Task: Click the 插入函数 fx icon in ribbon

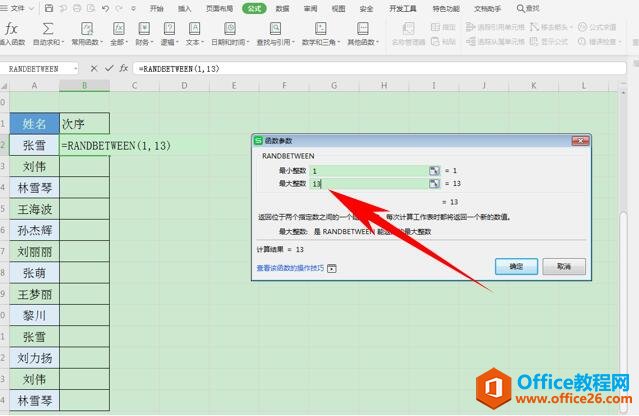Action: click(13, 29)
